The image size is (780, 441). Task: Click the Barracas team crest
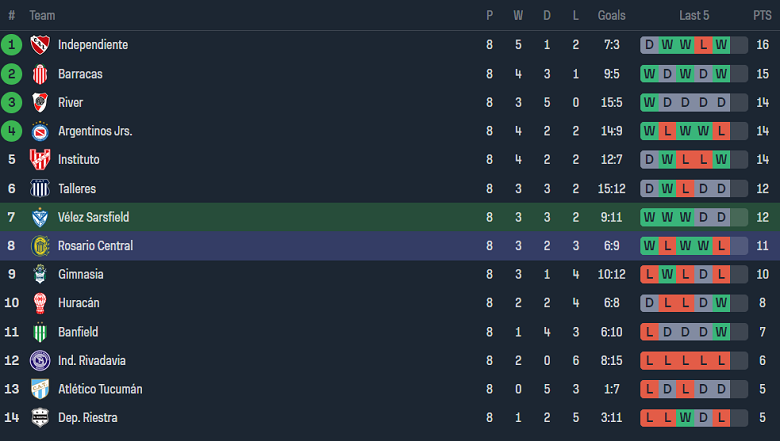coord(40,74)
